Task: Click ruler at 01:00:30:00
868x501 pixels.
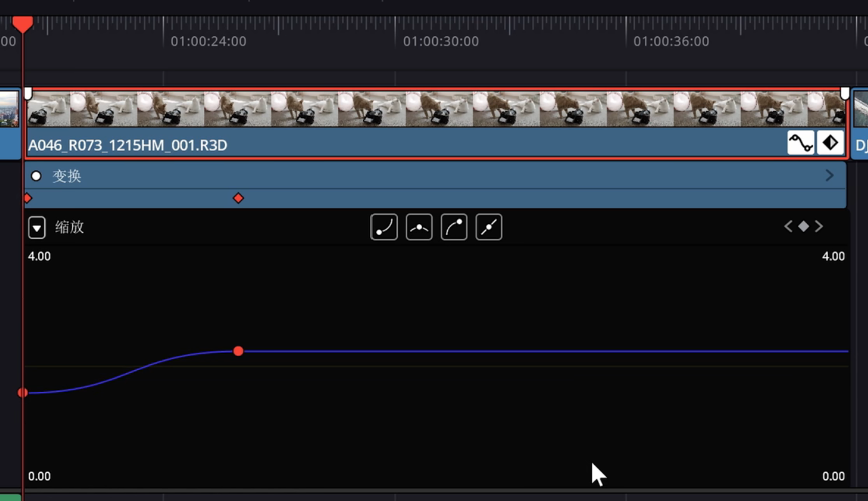Action: [441, 42]
